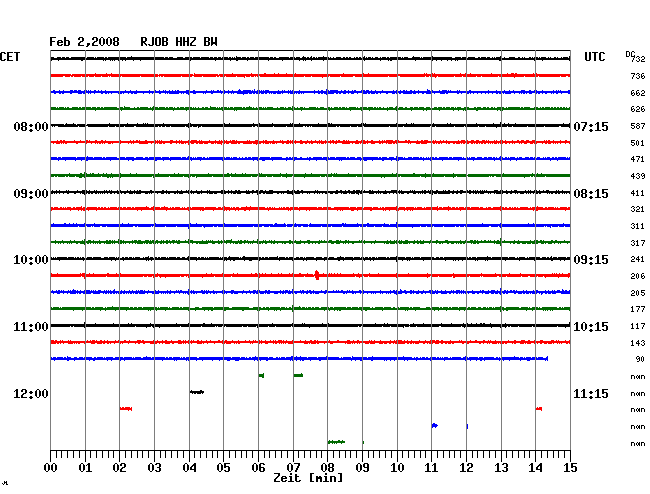Screen dimensions: 650x494
Task: Click the x-axis minute label '07'
Action: (x=293, y=468)
